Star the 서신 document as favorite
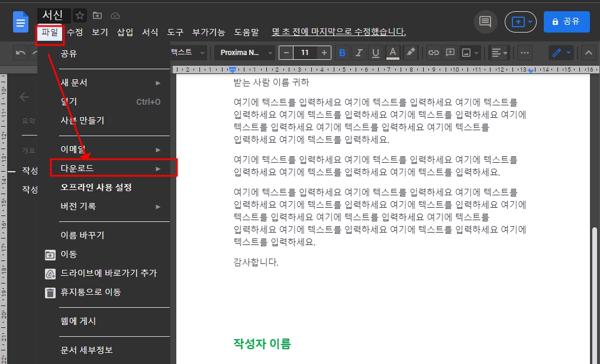This screenshot has width=600, height=364. click(x=79, y=15)
